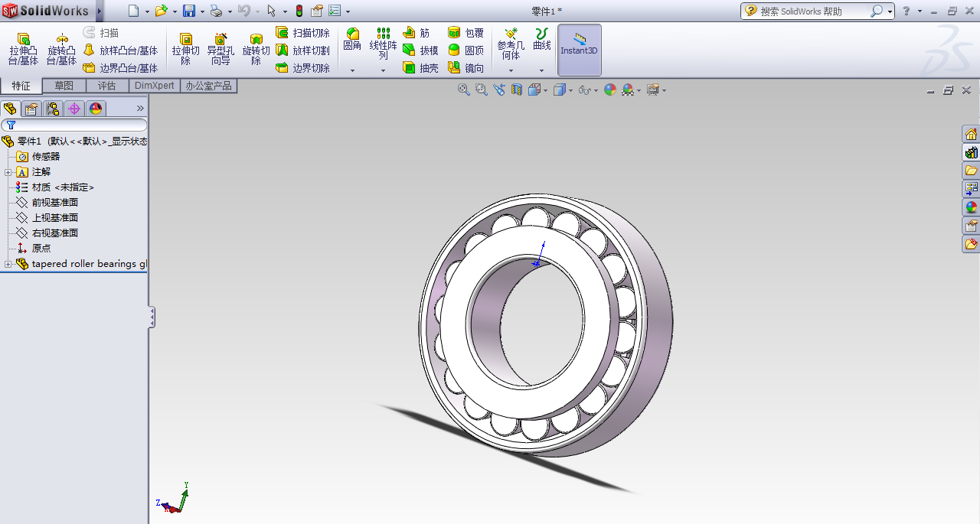Click the Zoom to Area magnifier icon
980x524 pixels.
pos(481,90)
